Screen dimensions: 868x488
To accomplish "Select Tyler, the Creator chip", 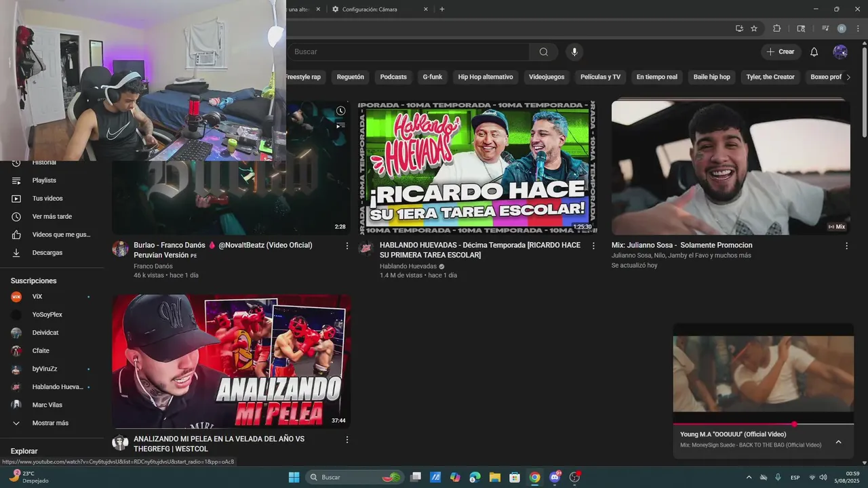I will (x=770, y=77).
